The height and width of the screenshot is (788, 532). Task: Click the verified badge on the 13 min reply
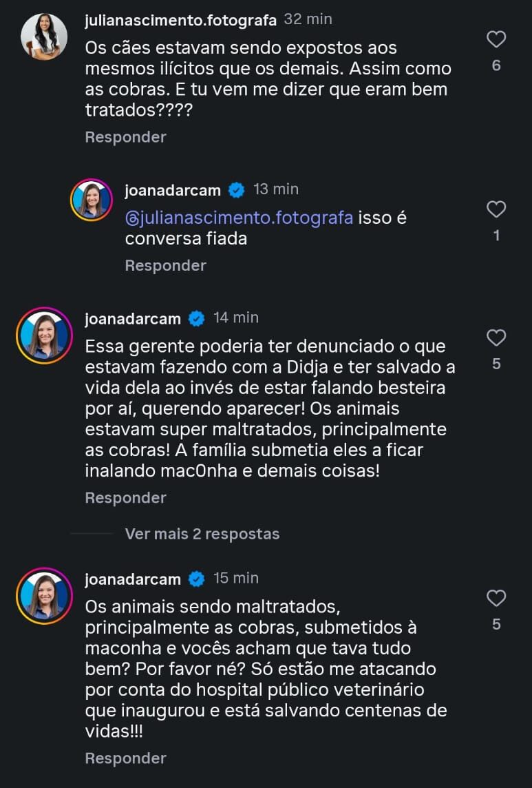click(237, 190)
